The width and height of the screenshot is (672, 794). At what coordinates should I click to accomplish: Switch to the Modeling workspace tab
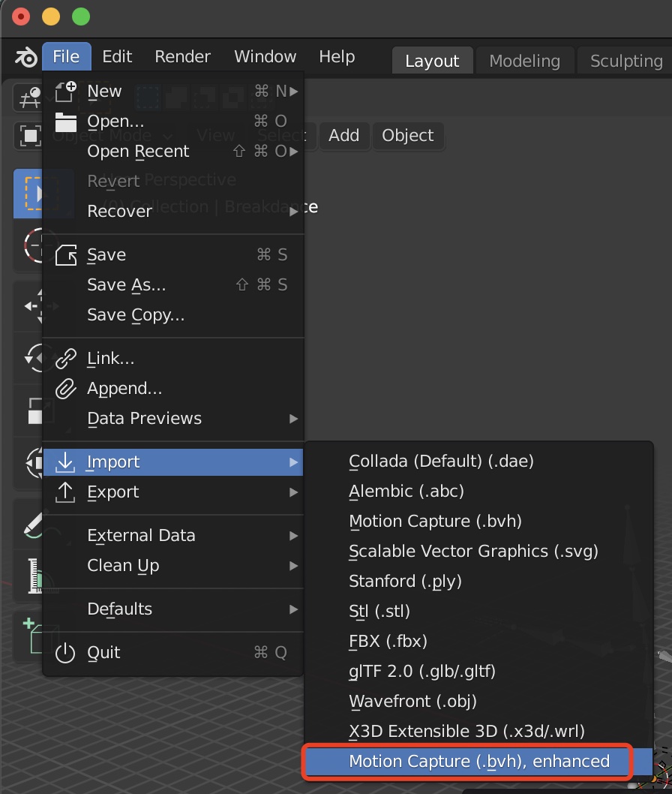click(x=525, y=61)
